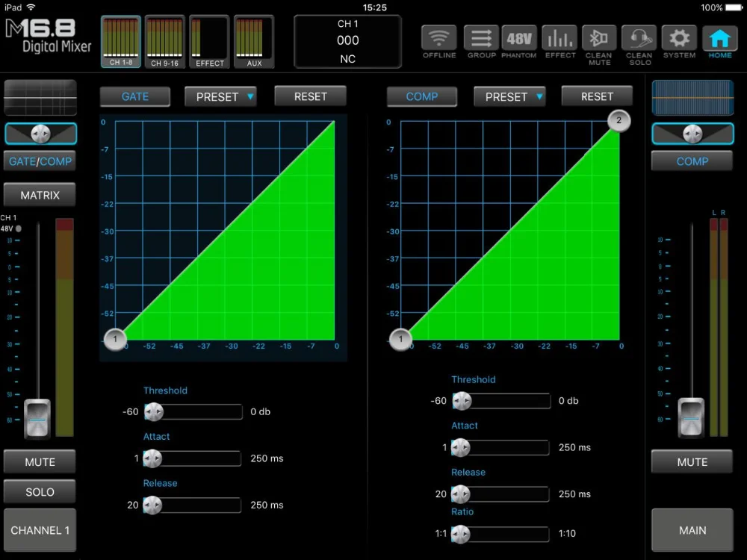Toggle 48V PHANTOM power icon
747x560 pixels.
tap(519, 38)
